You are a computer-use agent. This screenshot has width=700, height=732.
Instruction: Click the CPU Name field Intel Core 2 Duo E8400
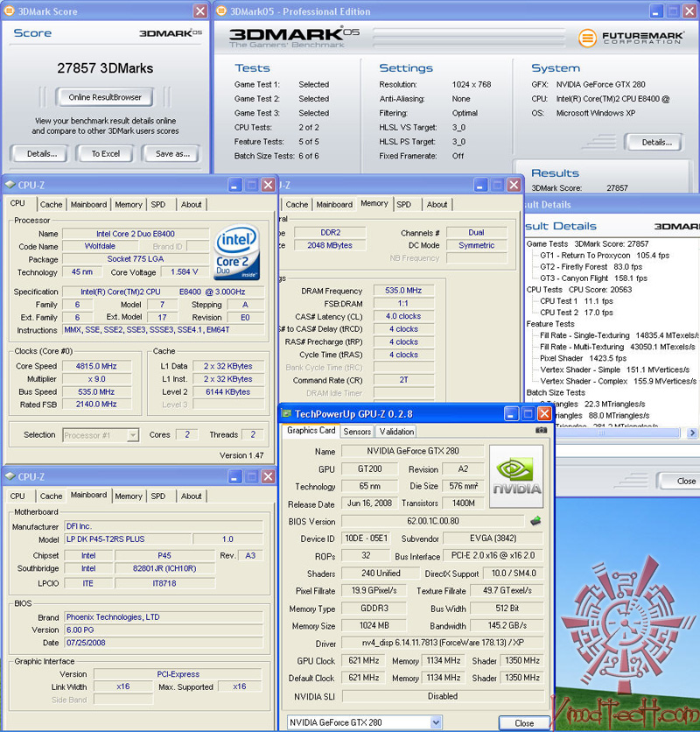click(136, 234)
